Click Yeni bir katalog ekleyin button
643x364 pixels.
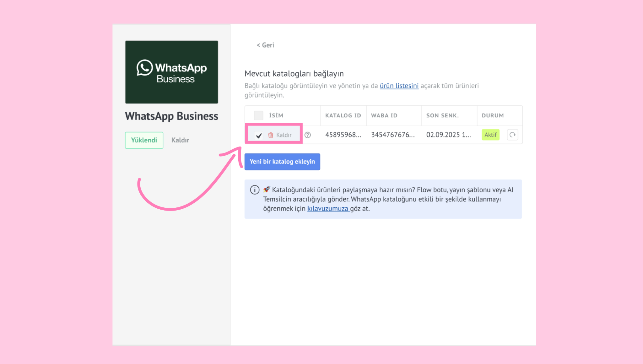tap(282, 162)
